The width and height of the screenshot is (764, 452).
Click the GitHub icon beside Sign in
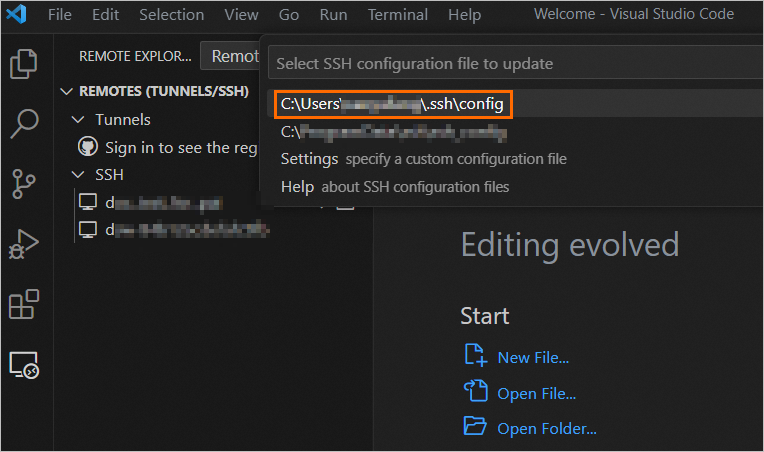[x=88, y=147]
